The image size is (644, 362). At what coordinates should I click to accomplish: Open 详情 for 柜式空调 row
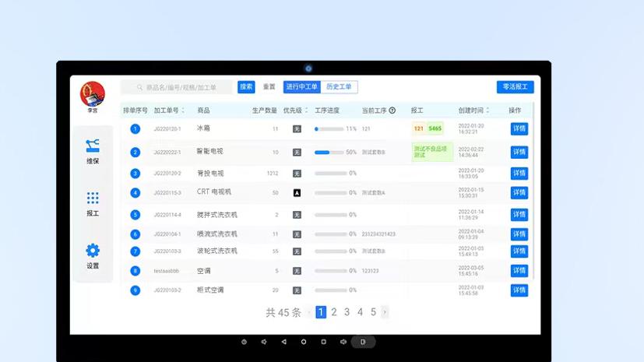[x=519, y=290]
